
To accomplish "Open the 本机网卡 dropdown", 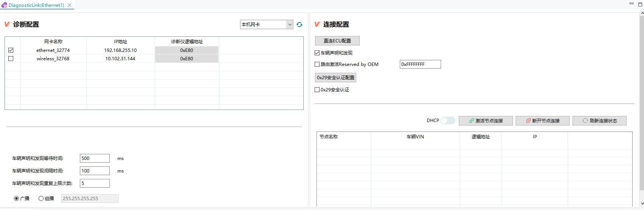I will click(x=267, y=25).
